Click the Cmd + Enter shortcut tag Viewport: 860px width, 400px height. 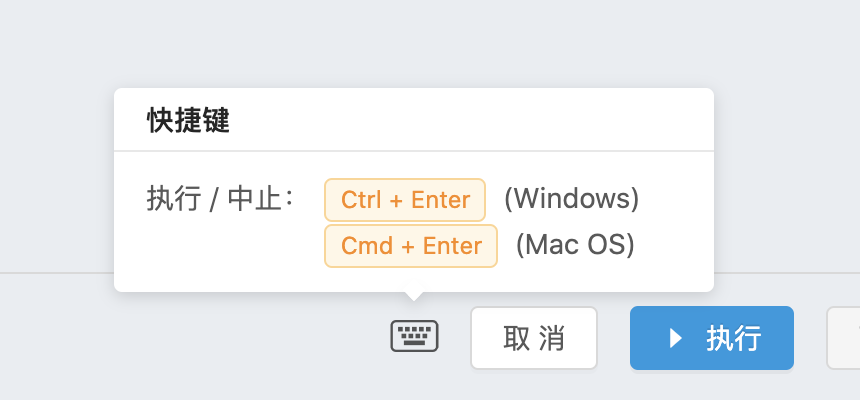point(411,246)
